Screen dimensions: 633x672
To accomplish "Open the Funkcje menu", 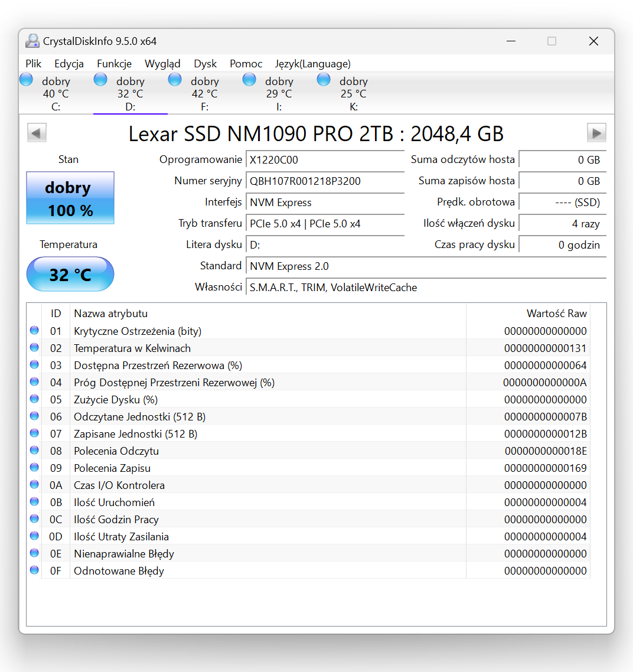I will pos(114,64).
